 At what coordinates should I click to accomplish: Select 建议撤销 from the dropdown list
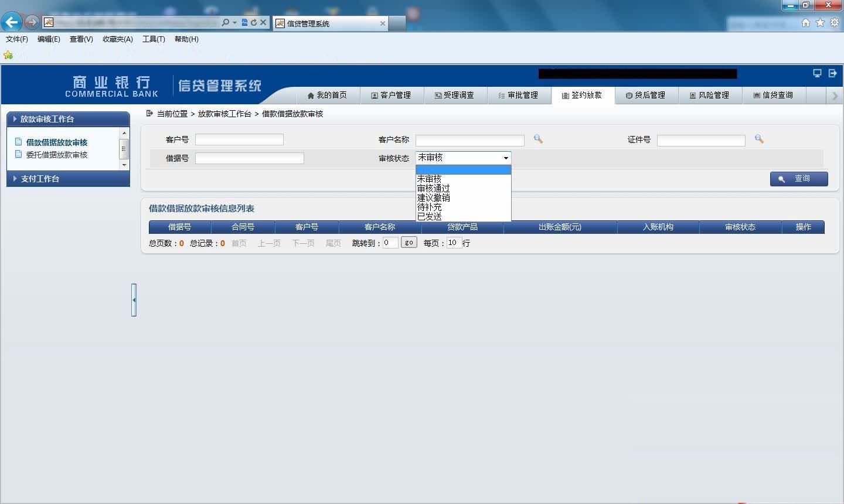pos(464,197)
